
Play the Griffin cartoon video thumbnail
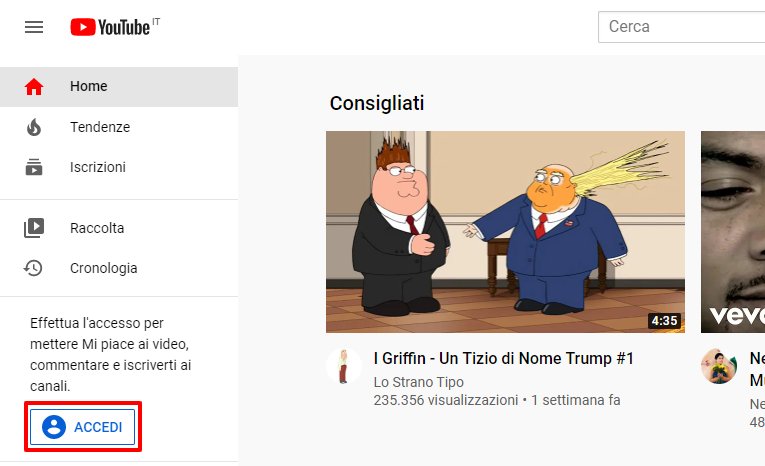(505, 232)
